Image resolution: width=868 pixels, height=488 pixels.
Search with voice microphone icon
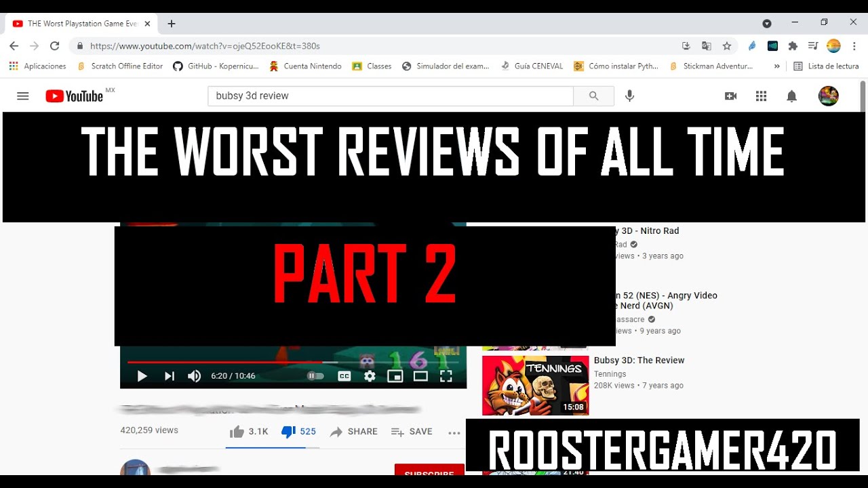pos(630,96)
